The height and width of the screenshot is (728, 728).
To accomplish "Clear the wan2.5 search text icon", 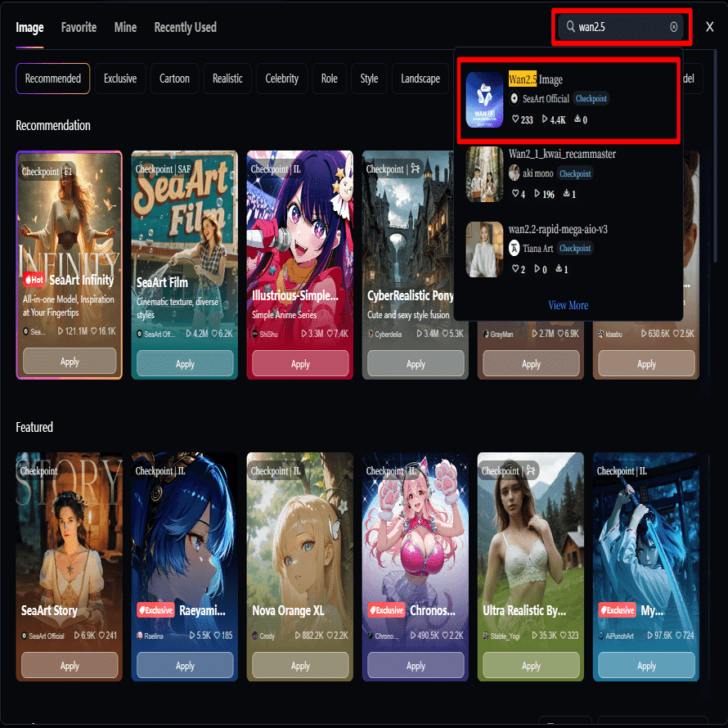I will click(673, 27).
